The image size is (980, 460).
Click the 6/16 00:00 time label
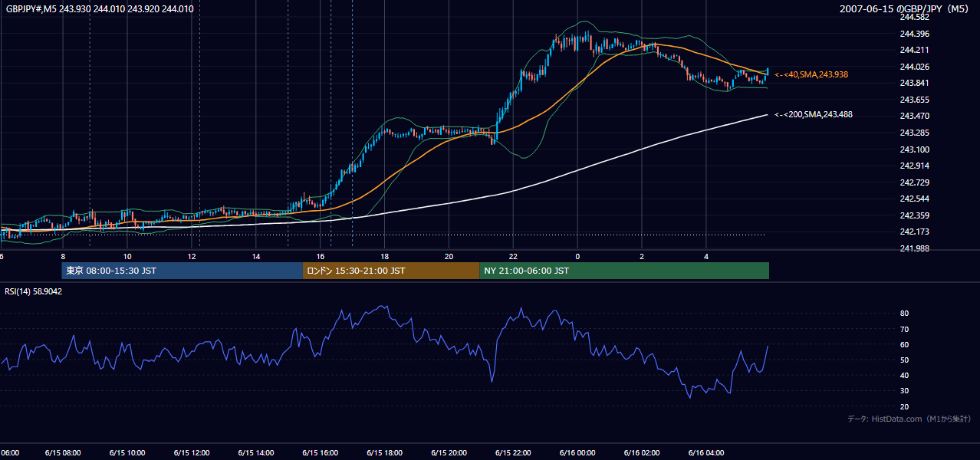[578, 452]
